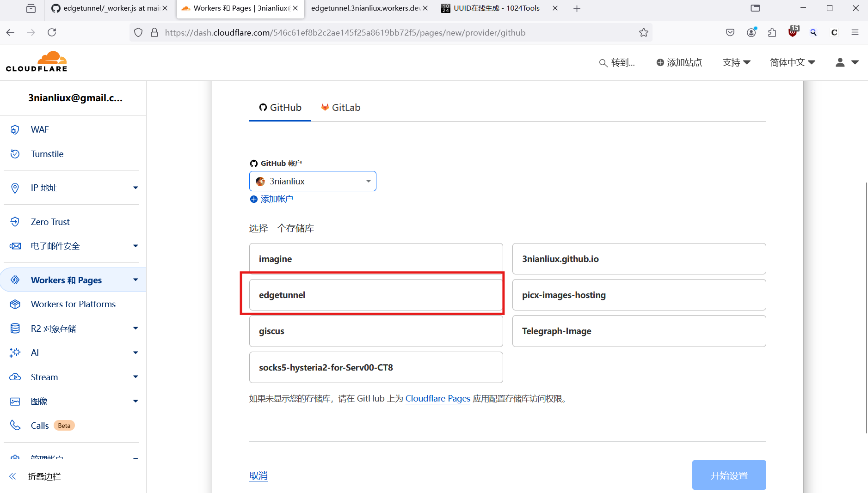
Task: Open the Firefox account icon in toolbar
Action: (751, 32)
